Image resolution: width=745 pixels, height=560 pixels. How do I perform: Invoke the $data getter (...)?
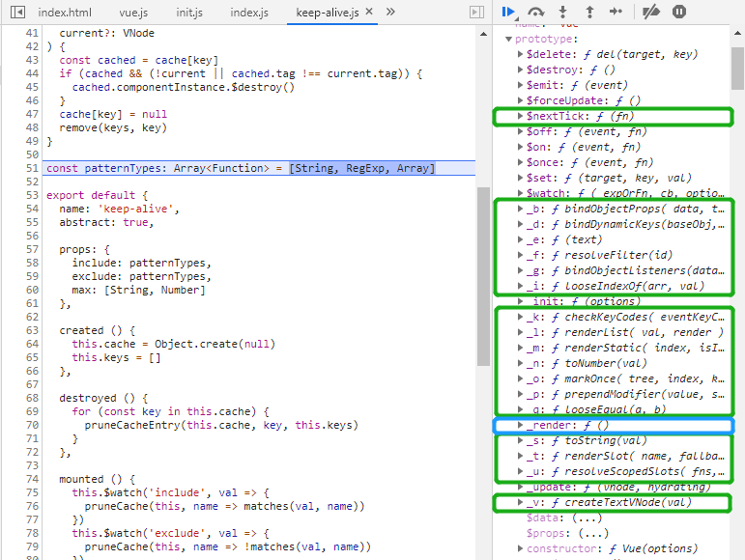click(587, 518)
